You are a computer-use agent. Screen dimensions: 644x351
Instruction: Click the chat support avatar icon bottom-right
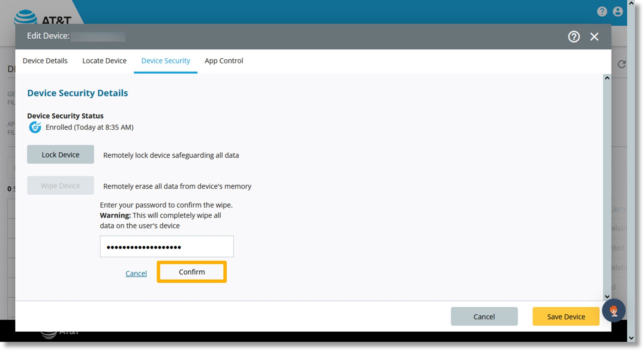tap(614, 311)
